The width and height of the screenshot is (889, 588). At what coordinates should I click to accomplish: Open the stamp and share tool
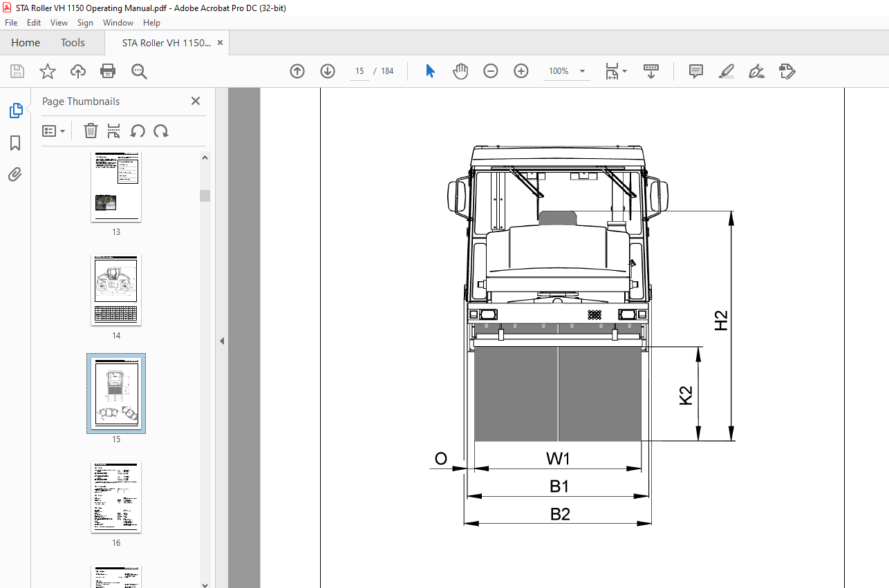(787, 71)
